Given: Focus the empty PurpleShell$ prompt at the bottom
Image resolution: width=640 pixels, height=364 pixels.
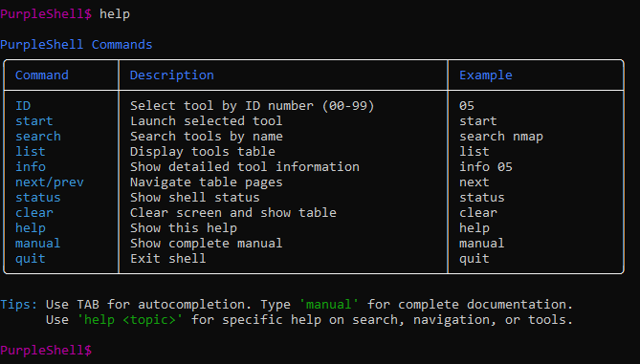Looking at the screenshot, I should [x=46, y=350].
